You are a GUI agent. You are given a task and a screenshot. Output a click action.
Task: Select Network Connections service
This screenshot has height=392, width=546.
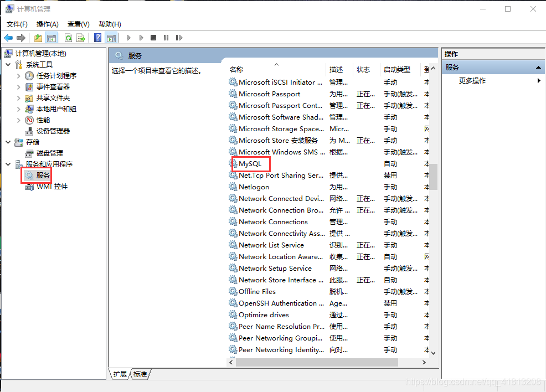click(x=328, y=222)
